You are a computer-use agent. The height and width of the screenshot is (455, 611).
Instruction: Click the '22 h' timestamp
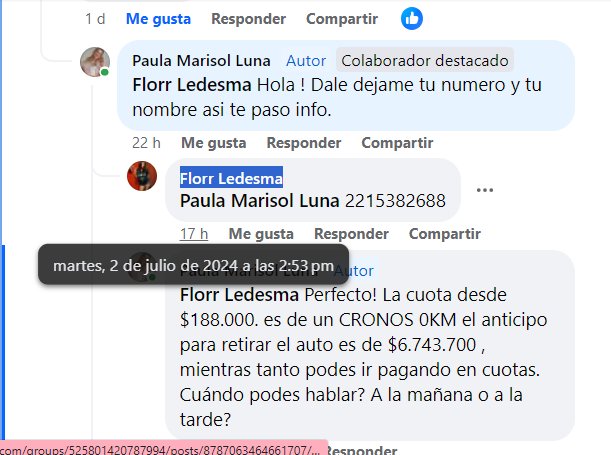pyautogui.click(x=146, y=143)
